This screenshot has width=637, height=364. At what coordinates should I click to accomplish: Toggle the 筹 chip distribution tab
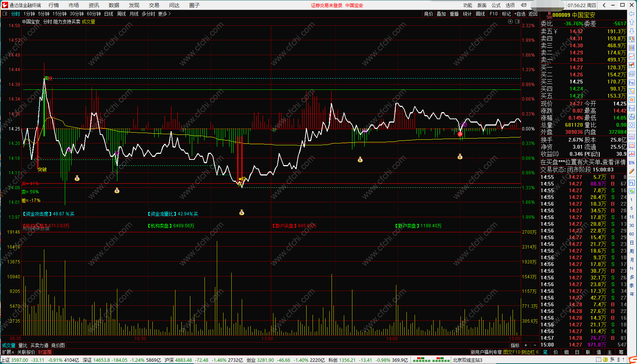click(621, 352)
